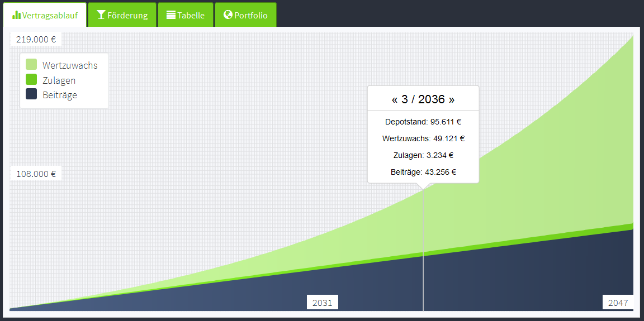The width and height of the screenshot is (644, 321).
Task: Click the bar chart icon on Vertragsablauf tab
Action: 17,15
